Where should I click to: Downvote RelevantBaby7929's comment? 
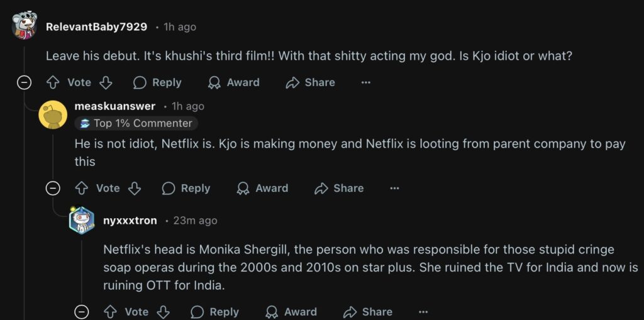coord(106,82)
